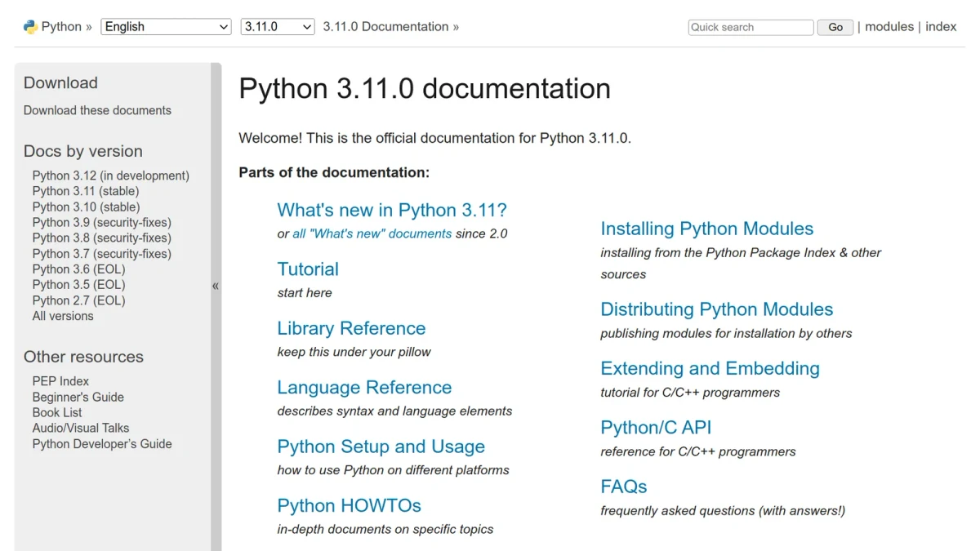Image resolution: width=980 pixels, height=551 pixels.
Task: Open the Python Developer's Guide link
Action: click(x=102, y=444)
